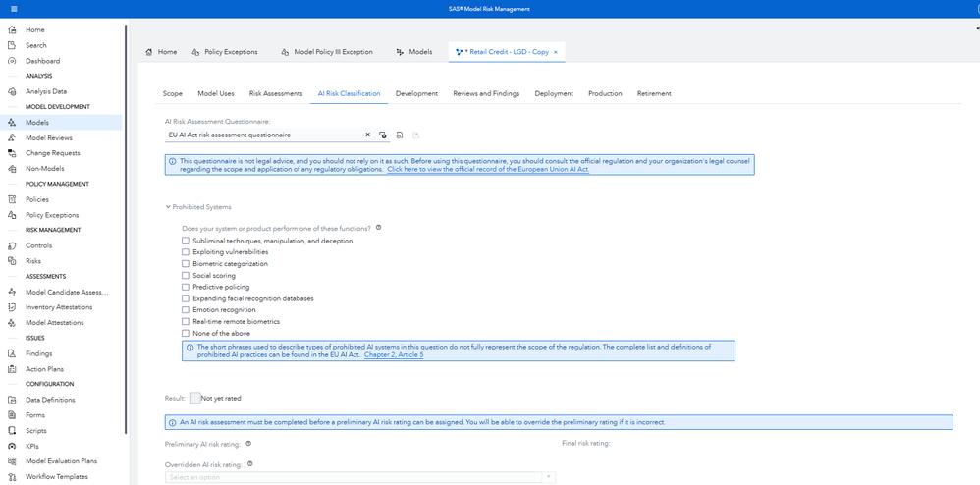Click the KPIs sidebar icon
Screen dimensions: 980x485
tap(11, 447)
